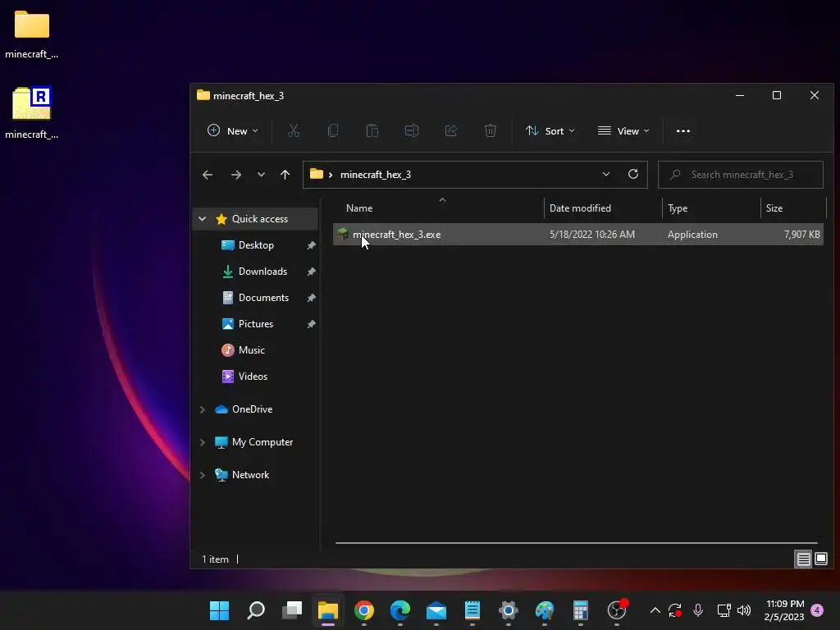Click the Paste clipboard icon
The image size is (840, 630).
(372, 130)
